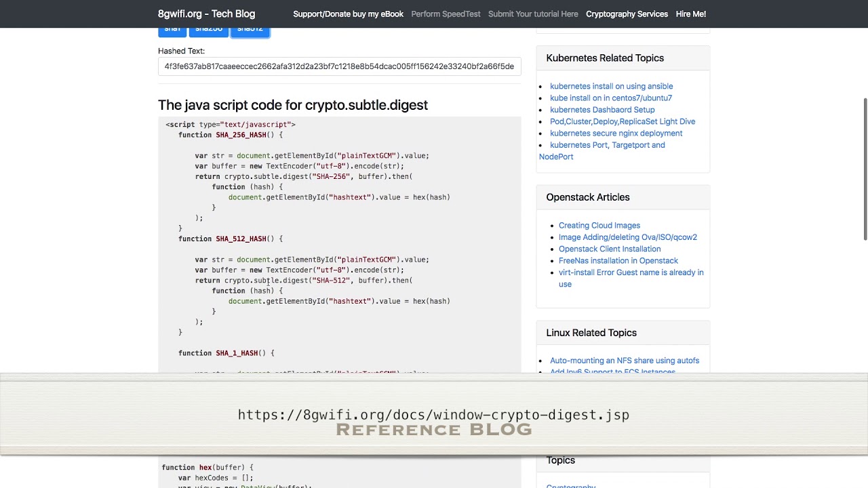Click the 8gwifi.org window-crypto-digest URL caption
The width and height of the screenshot is (868, 488).
pos(433,415)
